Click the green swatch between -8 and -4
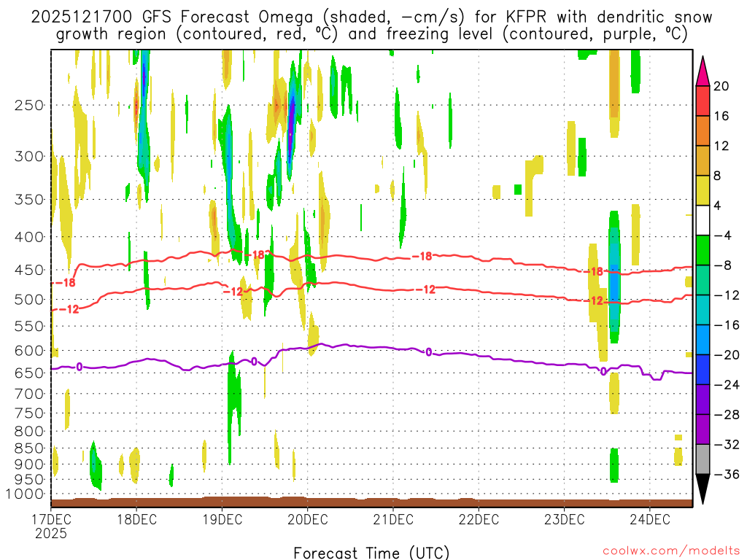The width and height of the screenshot is (747, 560). pos(703,250)
